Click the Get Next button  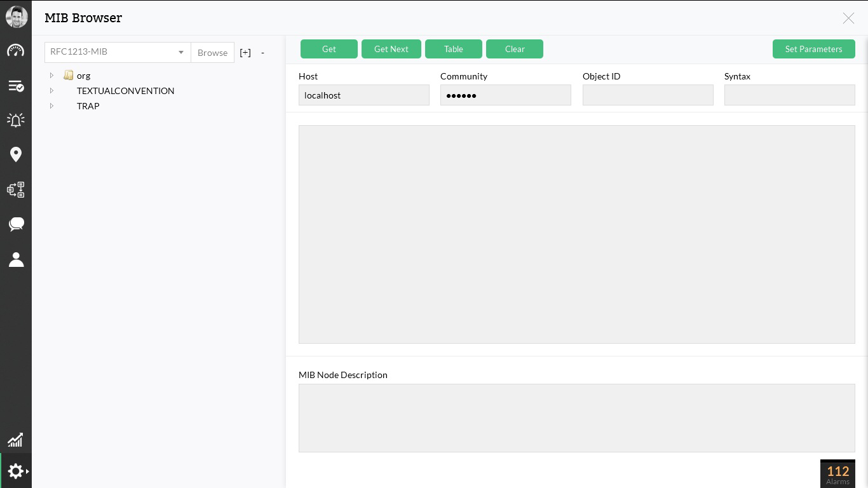coord(391,49)
